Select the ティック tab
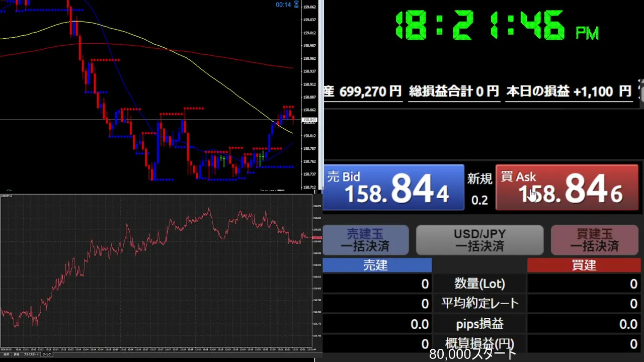The width and height of the screenshot is (644, 362). click(47, 354)
